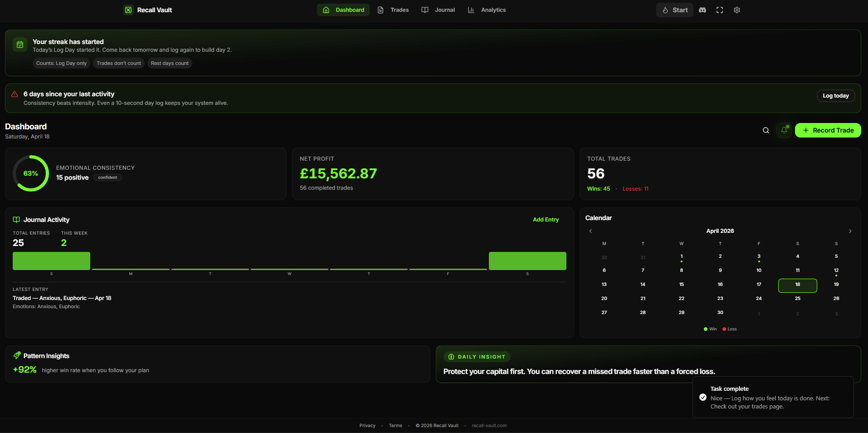The image size is (868, 433).
Task: Click the Daily Insight brain icon
Action: [451, 357]
